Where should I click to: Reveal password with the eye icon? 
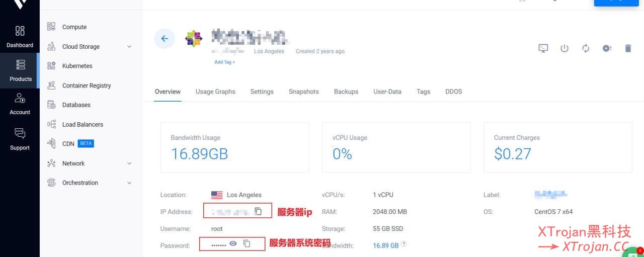point(233,243)
